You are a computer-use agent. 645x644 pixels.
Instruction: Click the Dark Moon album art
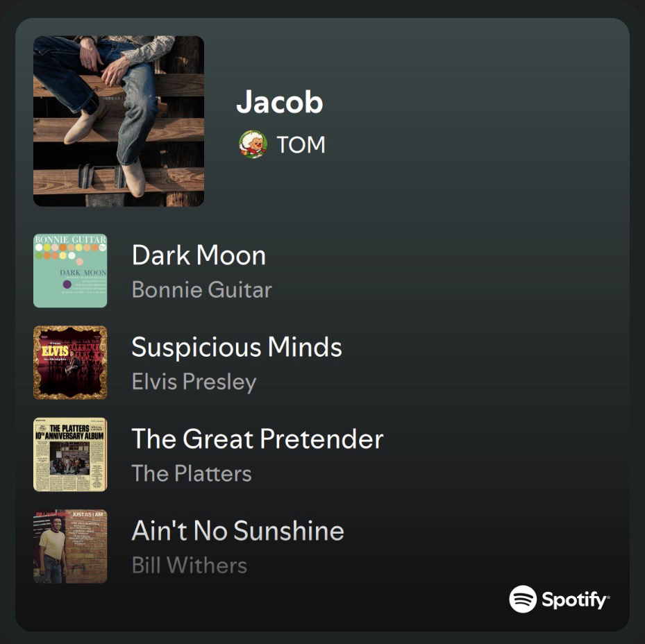click(70, 271)
